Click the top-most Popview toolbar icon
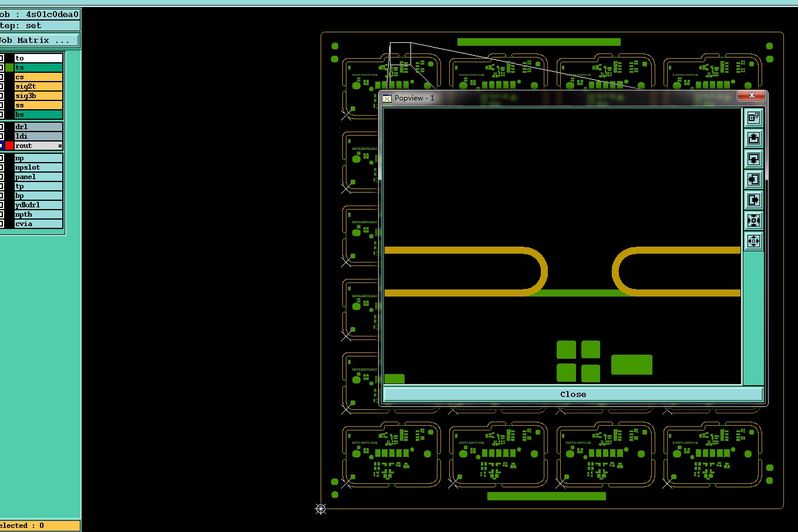Viewport: 798px width, 532px height. pyautogui.click(x=753, y=117)
